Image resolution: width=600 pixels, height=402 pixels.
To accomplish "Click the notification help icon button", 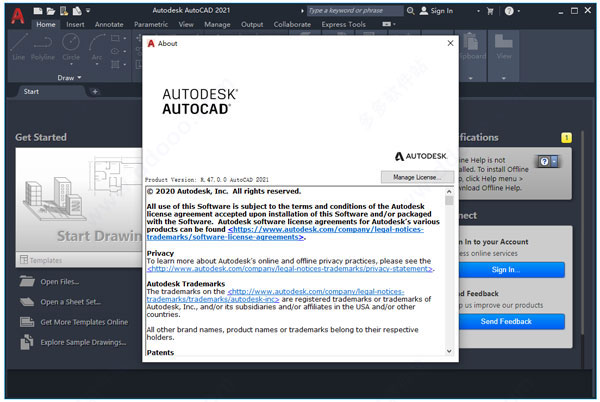I will click(547, 162).
